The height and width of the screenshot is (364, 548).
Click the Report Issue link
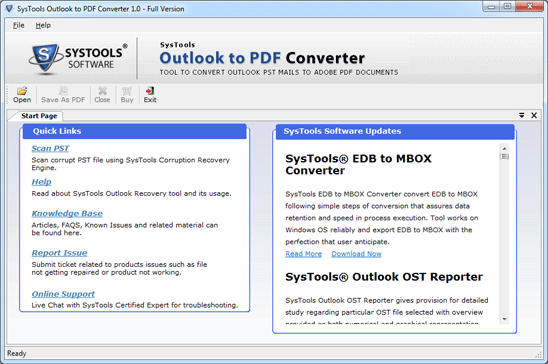click(x=59, y=253)
